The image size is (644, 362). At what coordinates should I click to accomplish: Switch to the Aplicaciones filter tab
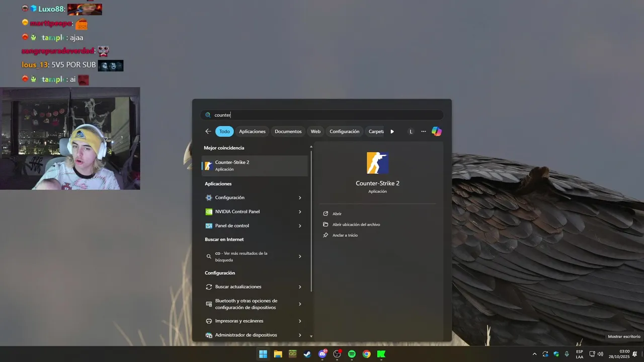252,131
